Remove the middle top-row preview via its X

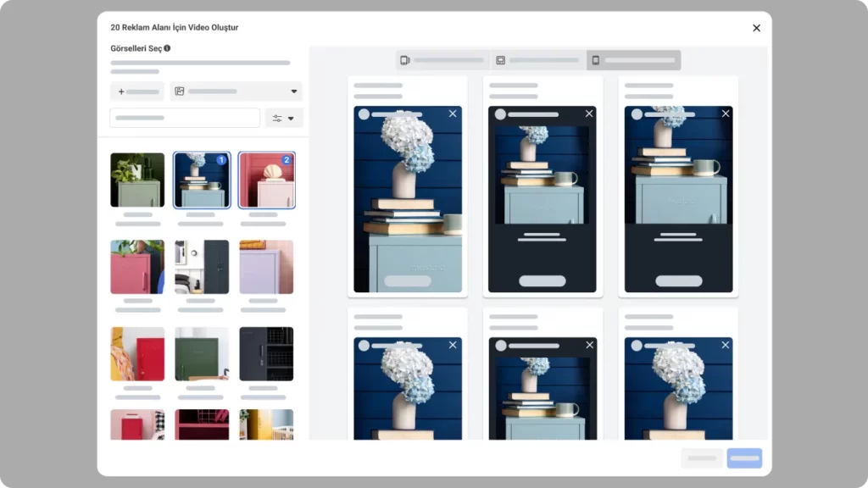tap(589, 114)
